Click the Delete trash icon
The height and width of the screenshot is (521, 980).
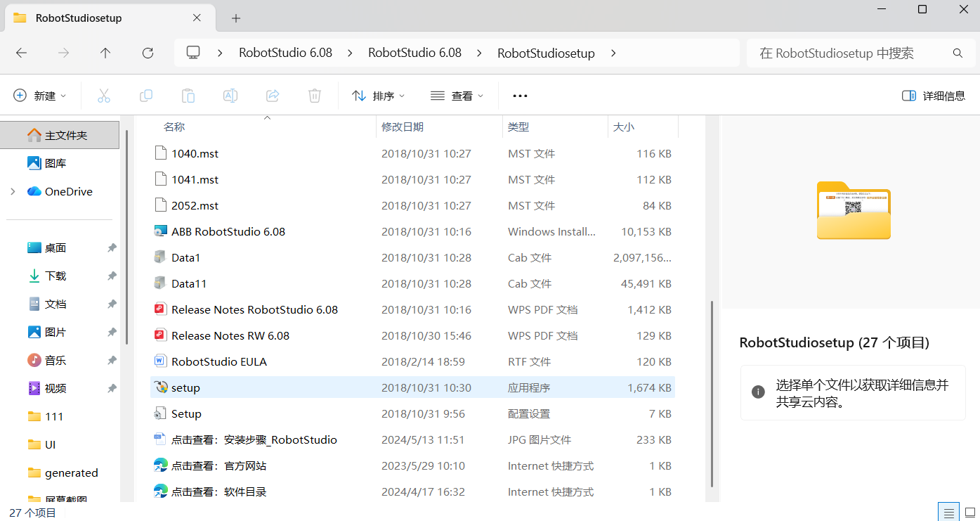(315, 96)
